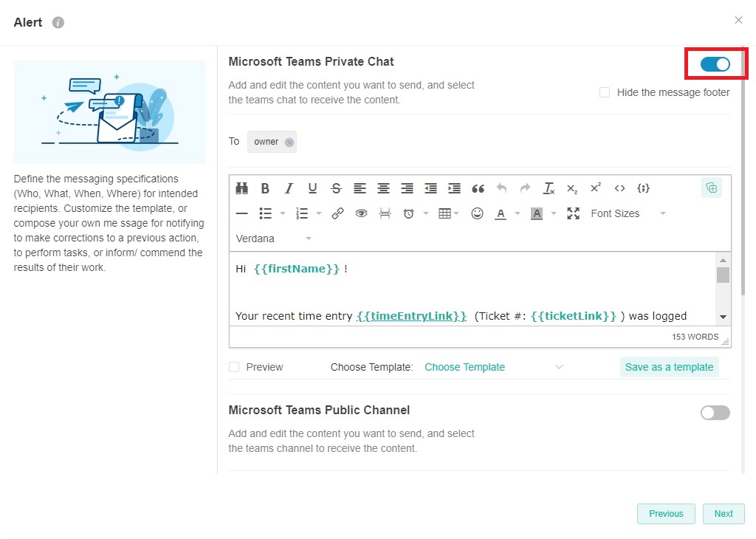756x539 pixels.
Task: Enable the Microsoft Teams Public Channel toggle
Action: pos(715,413)
